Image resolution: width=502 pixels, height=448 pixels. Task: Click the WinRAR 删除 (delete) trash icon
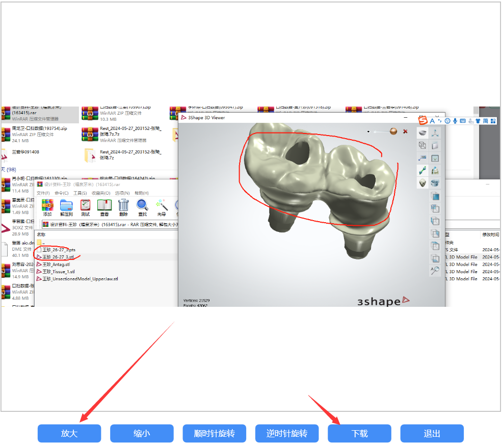pos(123,207)
